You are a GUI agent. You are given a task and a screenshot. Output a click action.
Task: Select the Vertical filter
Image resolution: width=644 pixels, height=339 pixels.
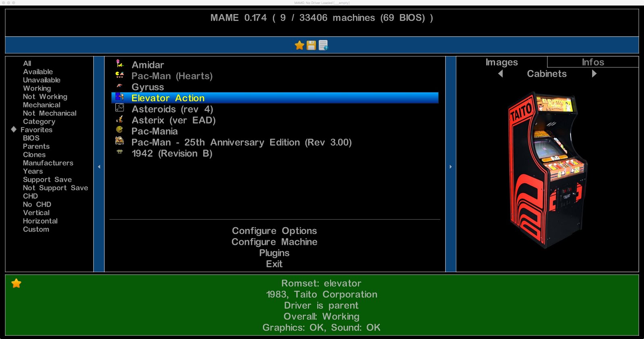[x=36, y=213]
